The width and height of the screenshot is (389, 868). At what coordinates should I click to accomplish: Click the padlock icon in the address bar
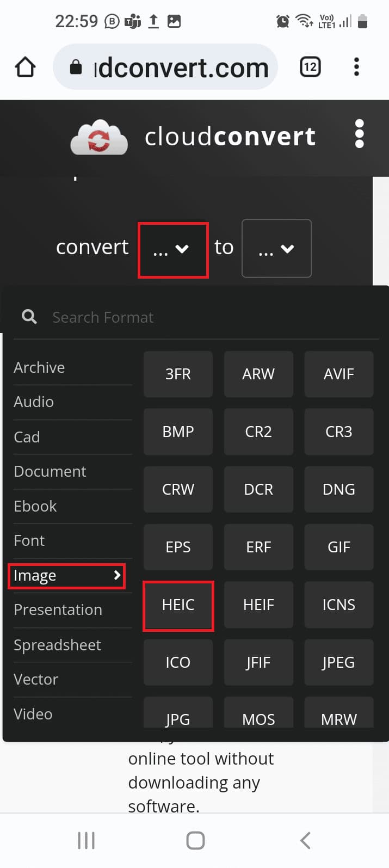(75, 66)
